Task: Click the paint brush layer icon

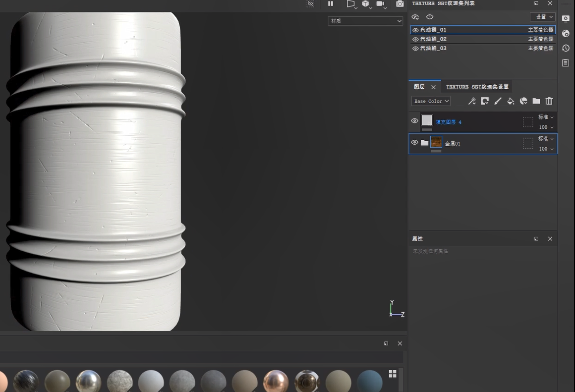Action: pyautogui.click(x=498, y=101)
